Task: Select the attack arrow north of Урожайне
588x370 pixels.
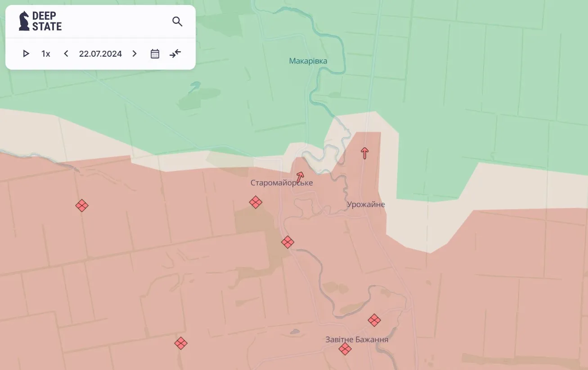Action: tap(364, 153)
